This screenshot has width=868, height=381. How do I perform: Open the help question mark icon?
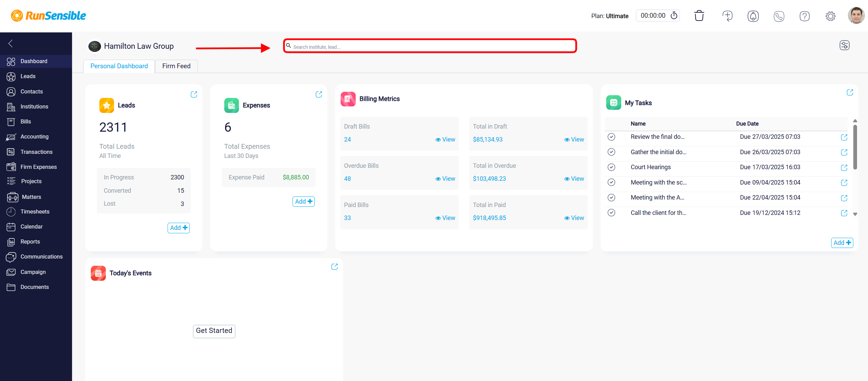point(805,16)
